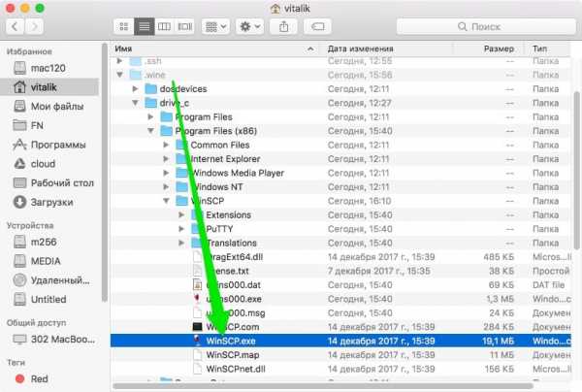Select the Программы sidebar item
The height and width of the screenshot is (392, 582).
(x=59, y=144)
